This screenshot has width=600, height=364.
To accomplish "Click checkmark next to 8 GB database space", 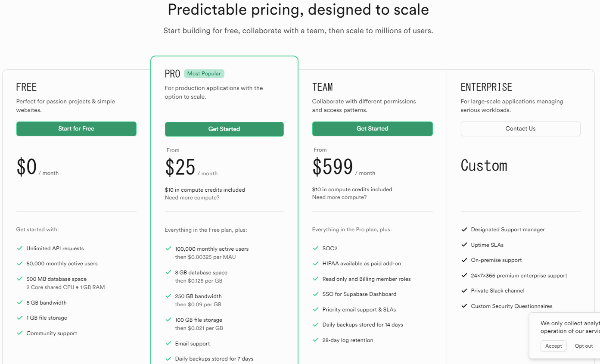I will click(x=168, y=272).
